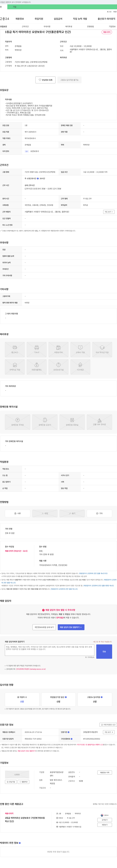
Task: Select the 면접 screening method tile
Action: pos(45,514)
